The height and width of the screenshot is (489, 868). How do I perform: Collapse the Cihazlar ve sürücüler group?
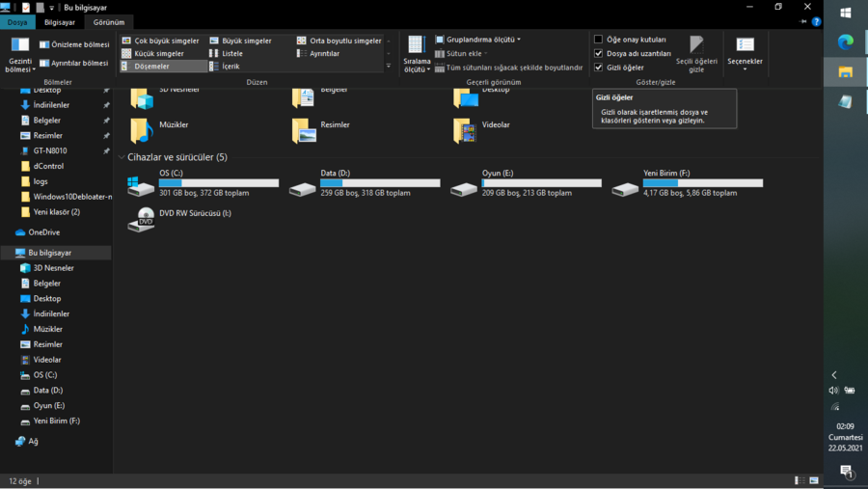[122, 157]
